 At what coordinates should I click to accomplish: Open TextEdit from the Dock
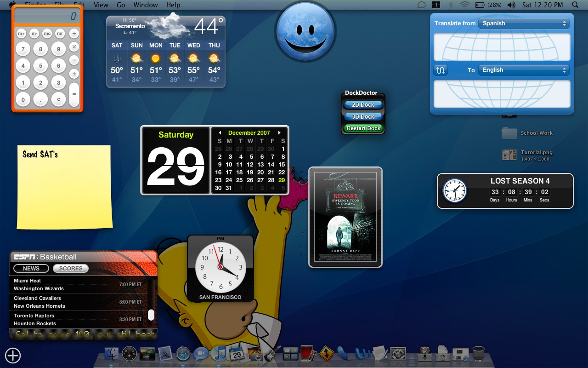[x=381, y=354]
